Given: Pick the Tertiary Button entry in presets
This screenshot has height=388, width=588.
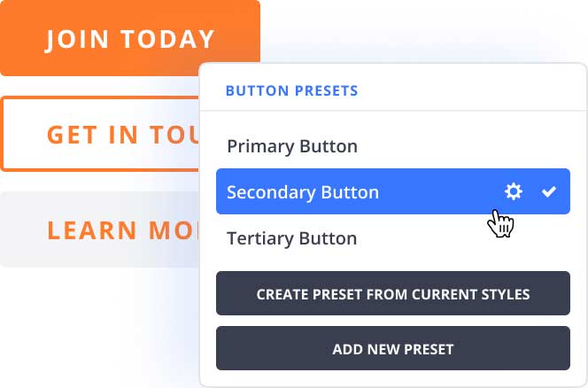Looking at the screenshot, I should pos(291,238).
